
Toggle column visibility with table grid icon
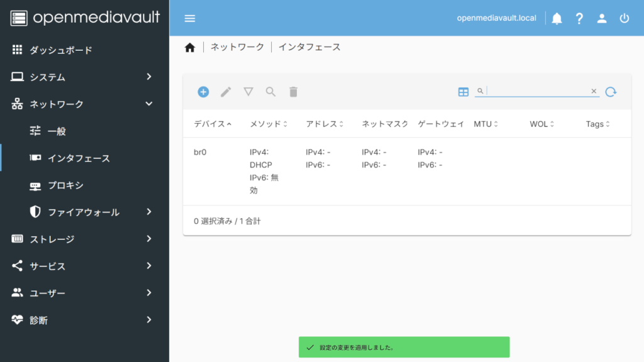pyautogui.click(x=464, y=92)
